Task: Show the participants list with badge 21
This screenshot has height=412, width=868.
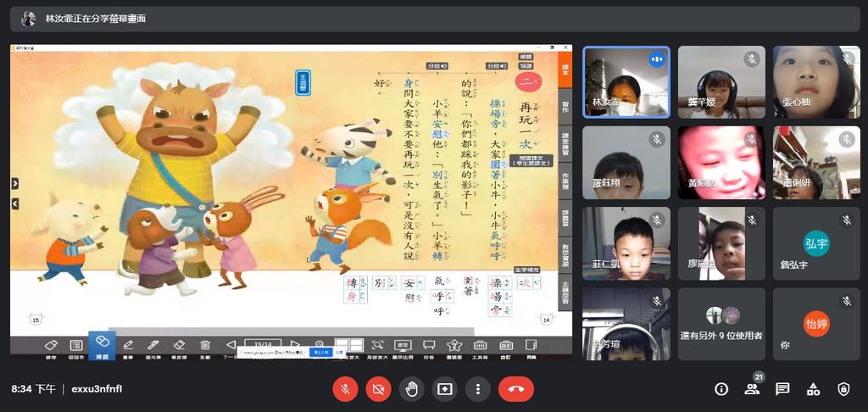Action: [x=753, y=388]
